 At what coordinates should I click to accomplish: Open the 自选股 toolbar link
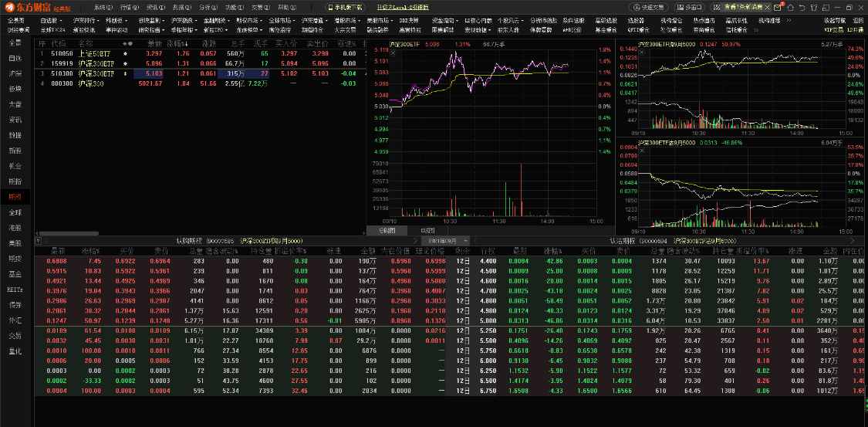pyautogui.click(x=51, y=20)
